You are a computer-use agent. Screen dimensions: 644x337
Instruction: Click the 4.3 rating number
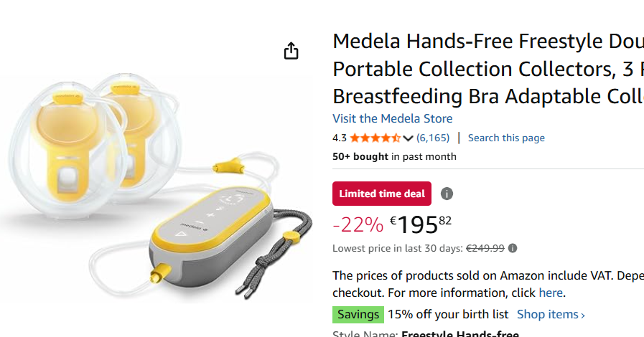[x=340, y=138]
